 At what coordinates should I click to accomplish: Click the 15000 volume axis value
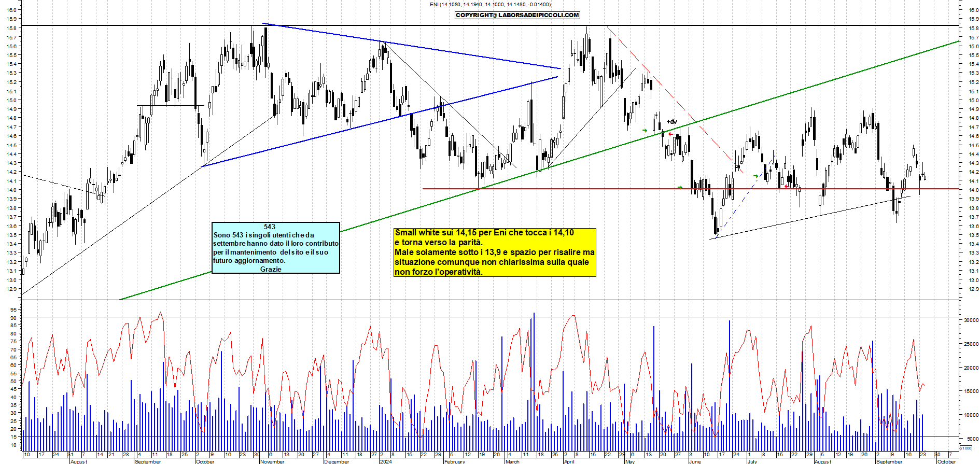click(x=971, y=391)
